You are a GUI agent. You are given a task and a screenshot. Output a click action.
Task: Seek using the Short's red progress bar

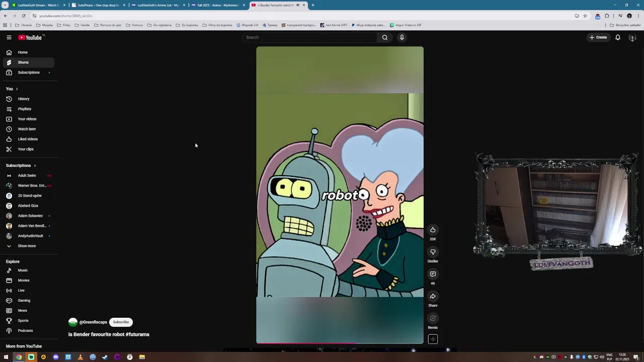[x=340, y=343]
